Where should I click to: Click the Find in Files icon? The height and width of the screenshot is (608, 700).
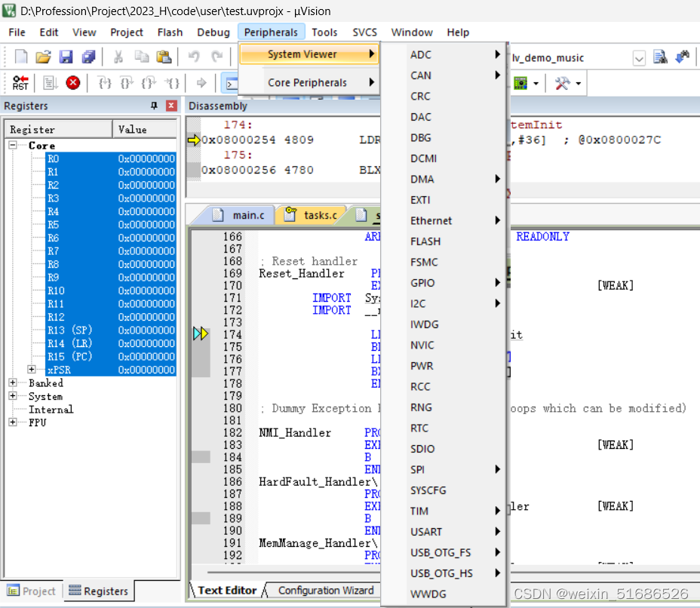click(660, 57)
